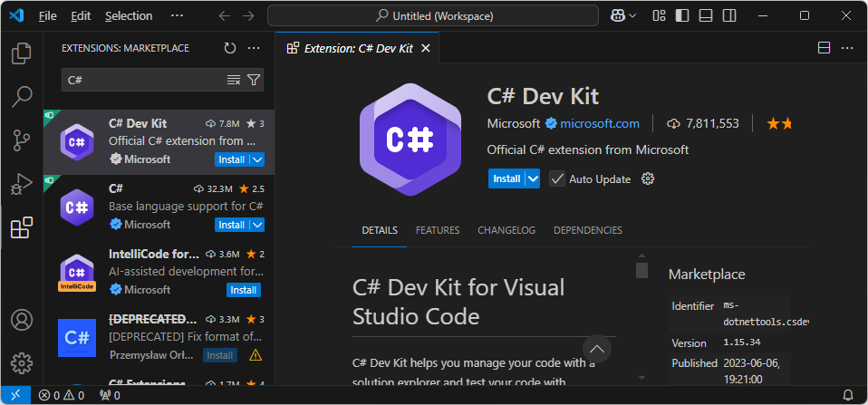Show errors and warnings in status bar
Screen dimensions: 868x405
tap(61, 395)
